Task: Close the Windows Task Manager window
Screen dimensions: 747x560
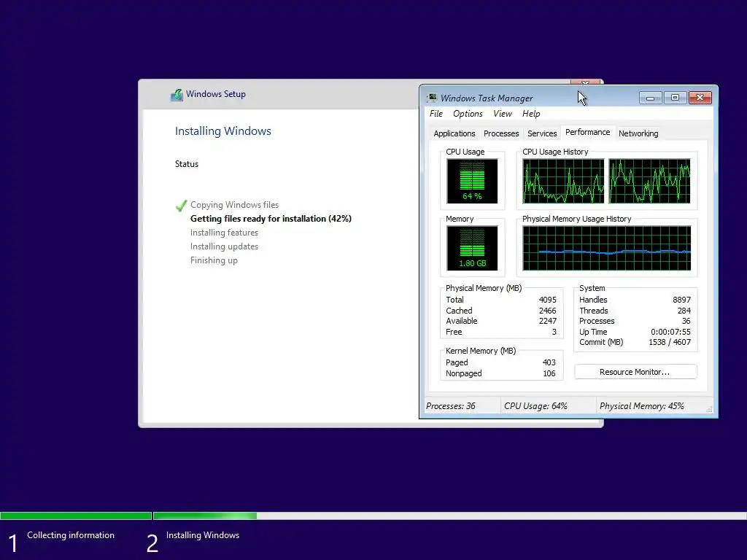Action: point(700,98)
